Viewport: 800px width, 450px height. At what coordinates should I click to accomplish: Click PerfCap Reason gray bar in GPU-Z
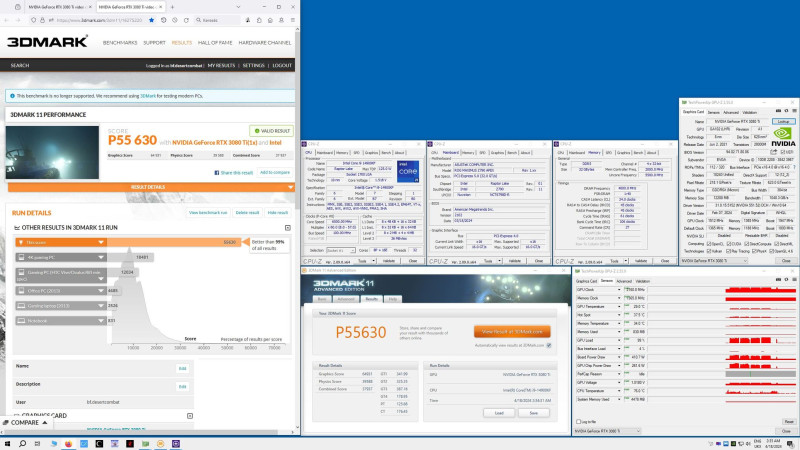click(760, 374)
